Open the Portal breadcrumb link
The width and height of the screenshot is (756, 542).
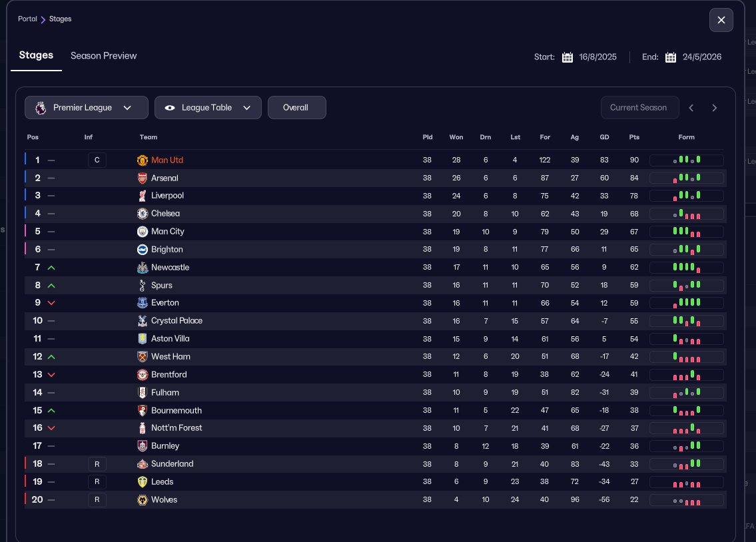[27, 19]
